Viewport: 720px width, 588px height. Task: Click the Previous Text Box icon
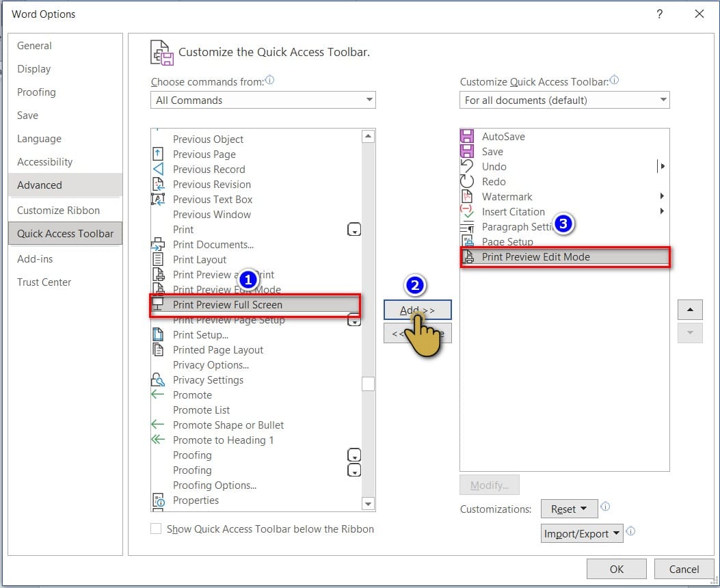(158, 199)
